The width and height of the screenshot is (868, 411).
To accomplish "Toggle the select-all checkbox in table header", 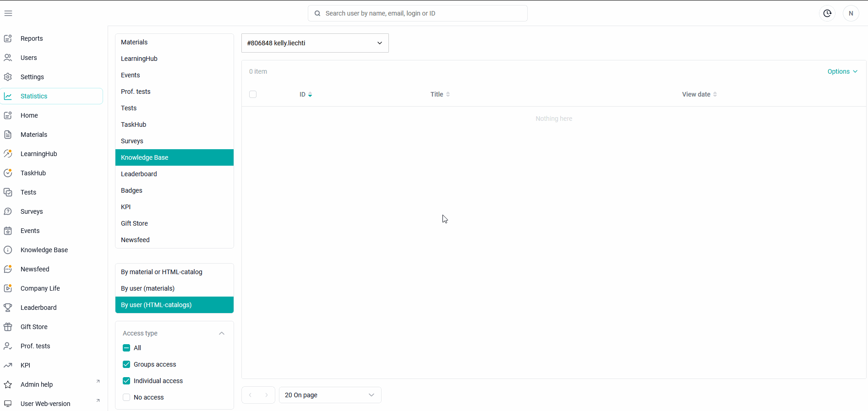I will 253,94.
